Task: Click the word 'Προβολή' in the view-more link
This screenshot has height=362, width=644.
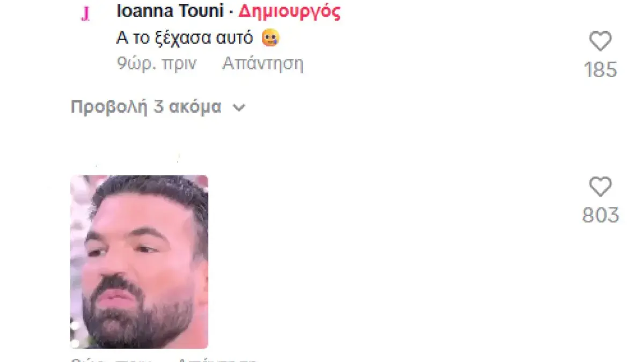Action: click(109, 107)
